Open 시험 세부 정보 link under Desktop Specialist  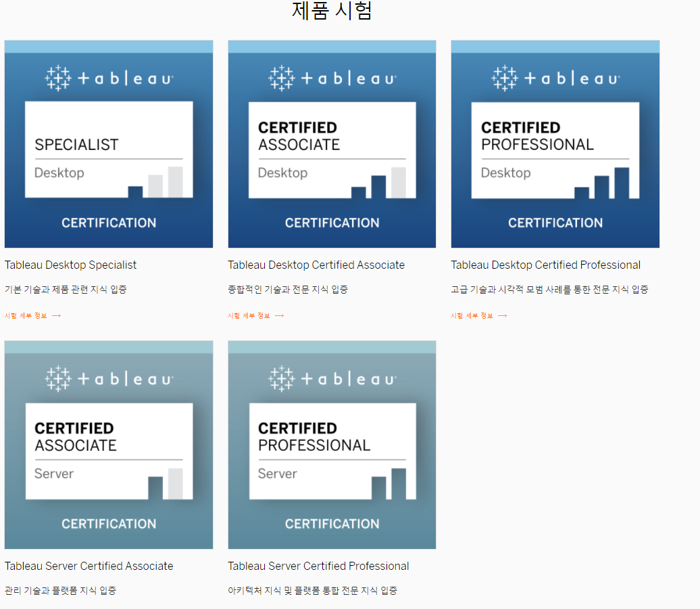coord(32,315)
